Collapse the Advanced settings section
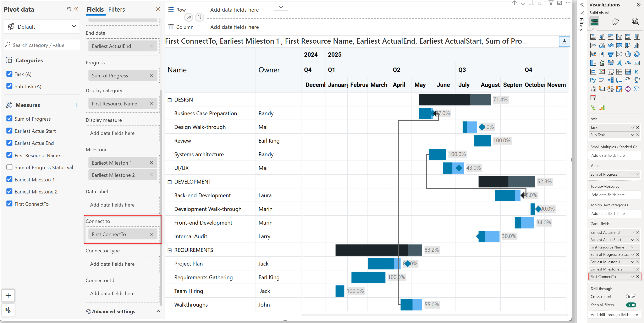The image size is (644, 323). coord(158,311)
